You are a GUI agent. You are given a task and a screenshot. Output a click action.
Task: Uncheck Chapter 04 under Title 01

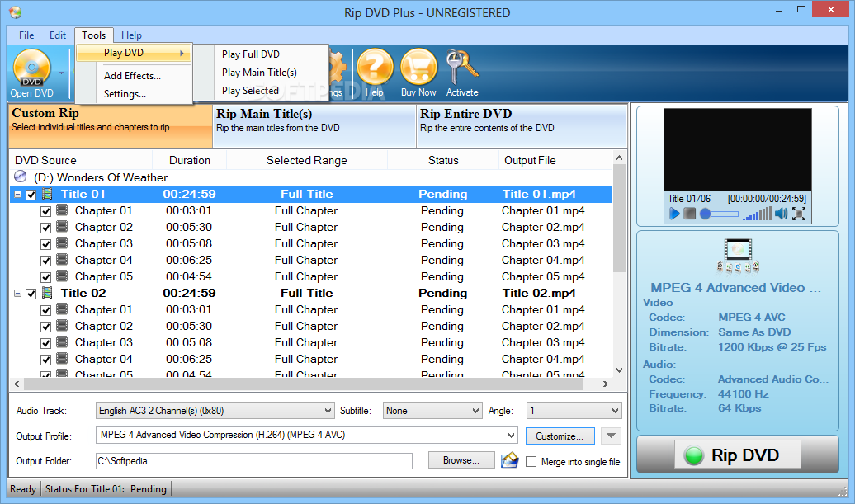pos(46,261)
